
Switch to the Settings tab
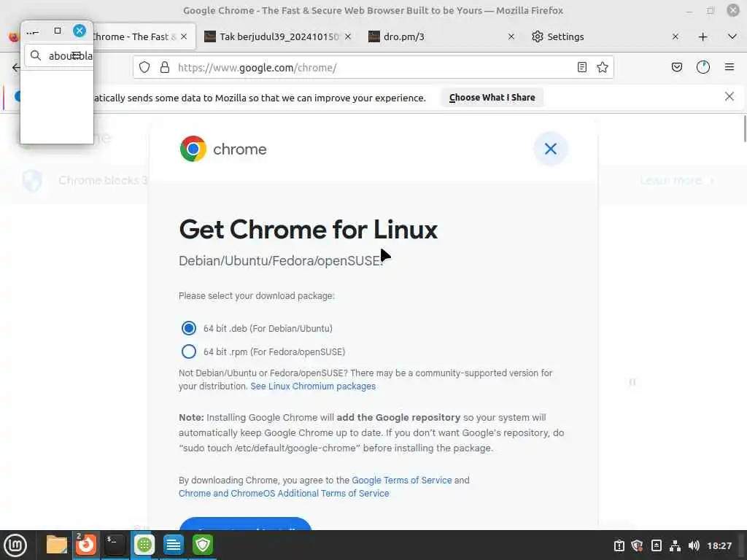[605, 36]
